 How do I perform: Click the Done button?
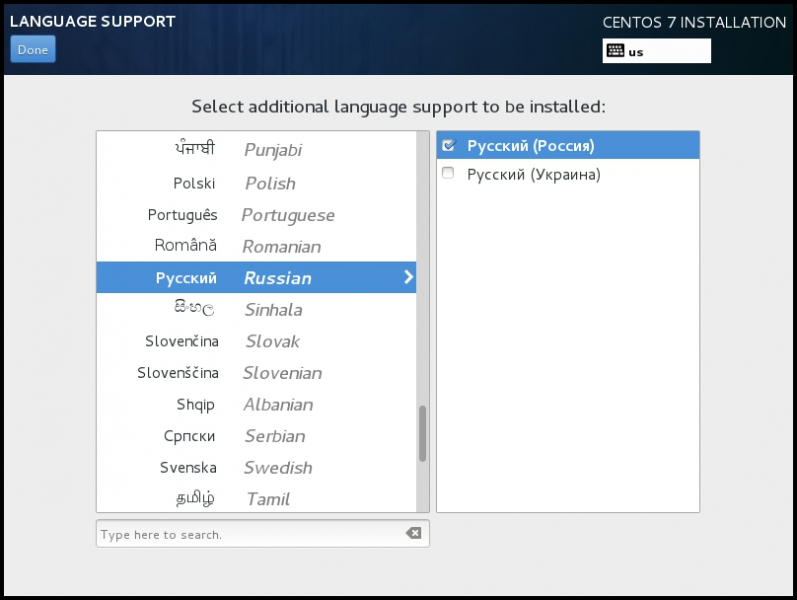[33, 50]
